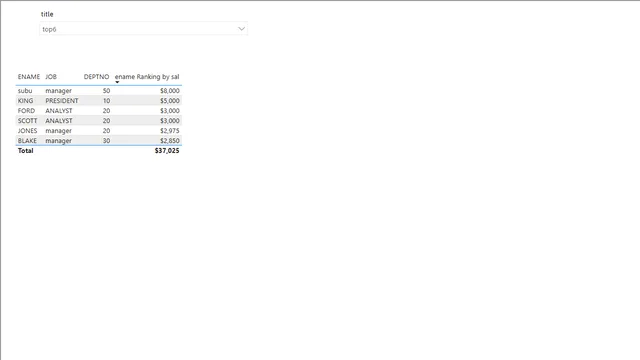Click the PRESIDENT job cell
The image size is (640, 360).
click(x=62, y=100)
